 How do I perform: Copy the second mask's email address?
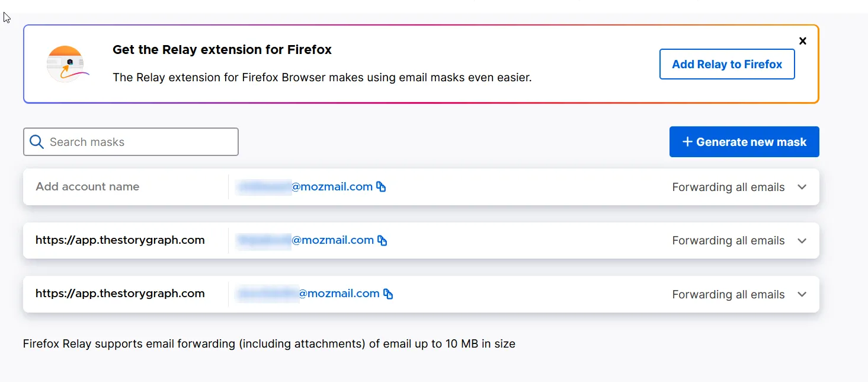point(383,240)
